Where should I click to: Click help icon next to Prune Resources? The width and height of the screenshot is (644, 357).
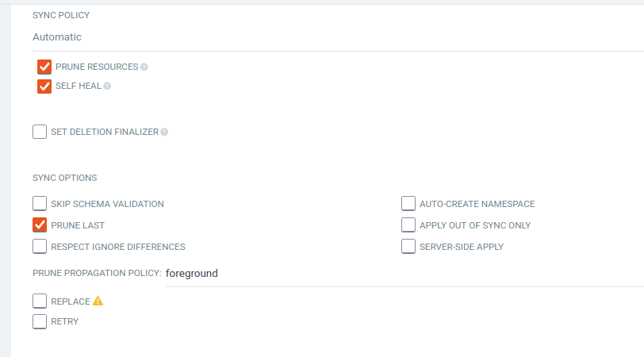[x=144, y=67]
